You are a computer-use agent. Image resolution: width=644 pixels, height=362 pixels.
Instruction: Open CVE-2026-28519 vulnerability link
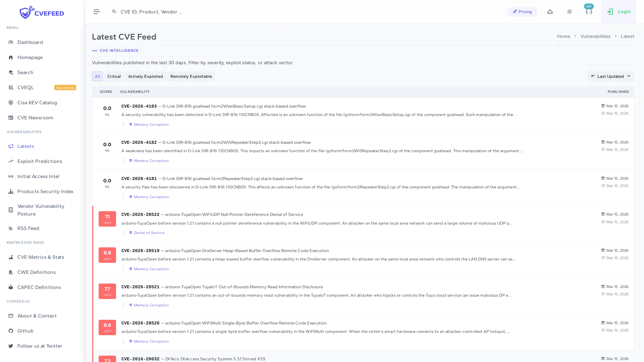click(140, 250)
